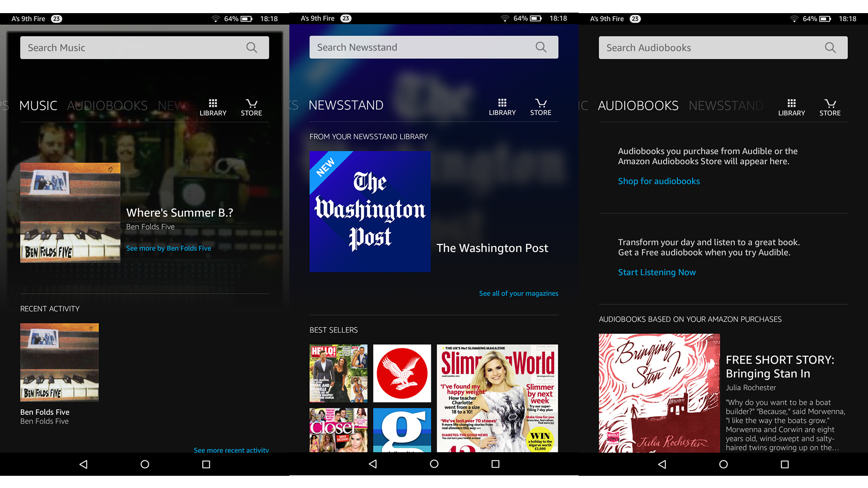Focus the Search Newsstand field
The image size is (868, 488).
point(434,47)
